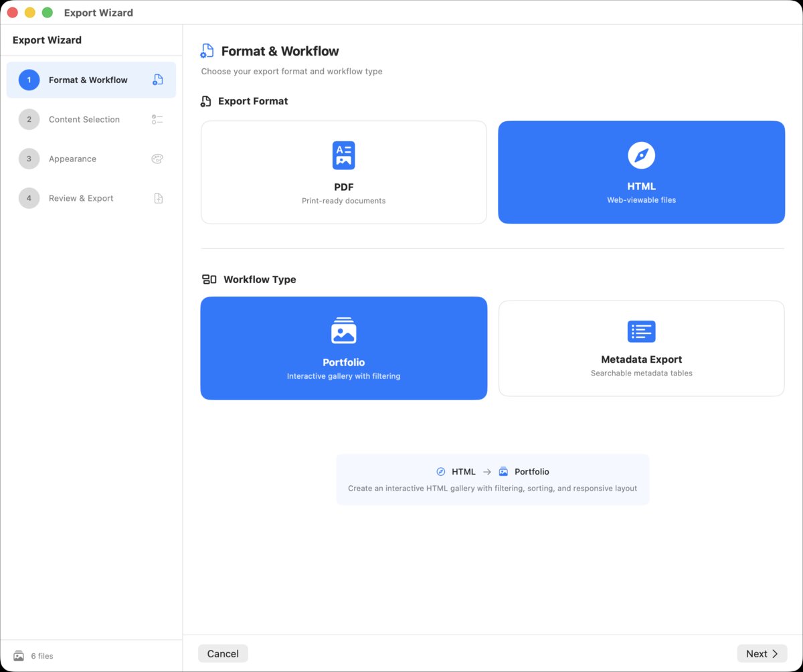Select PDF as the export format
This screenshot has height=672, width=803.
(x=343, y=172)
